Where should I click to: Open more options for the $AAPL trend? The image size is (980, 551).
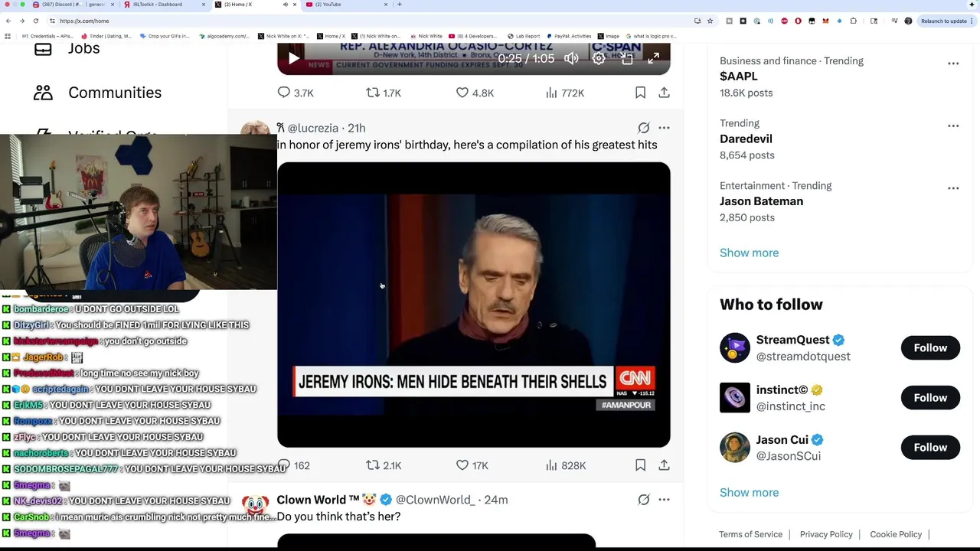tap(953, 64)
